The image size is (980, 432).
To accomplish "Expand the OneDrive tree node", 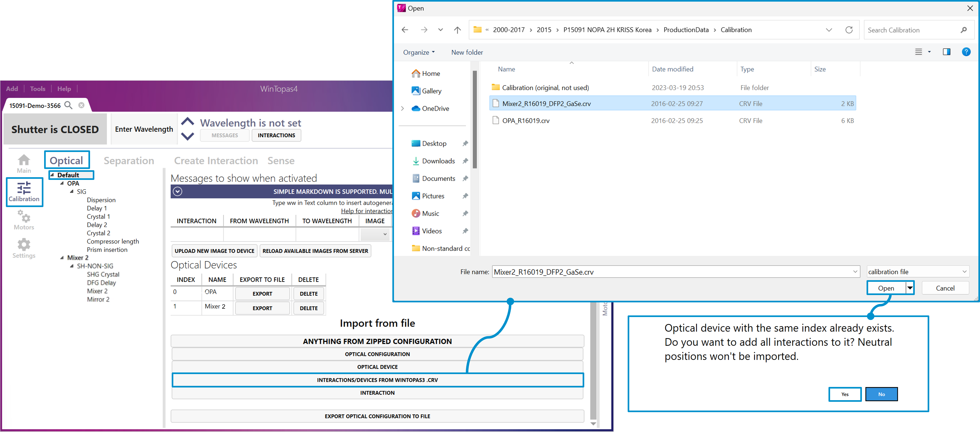I will pos(403,108).
